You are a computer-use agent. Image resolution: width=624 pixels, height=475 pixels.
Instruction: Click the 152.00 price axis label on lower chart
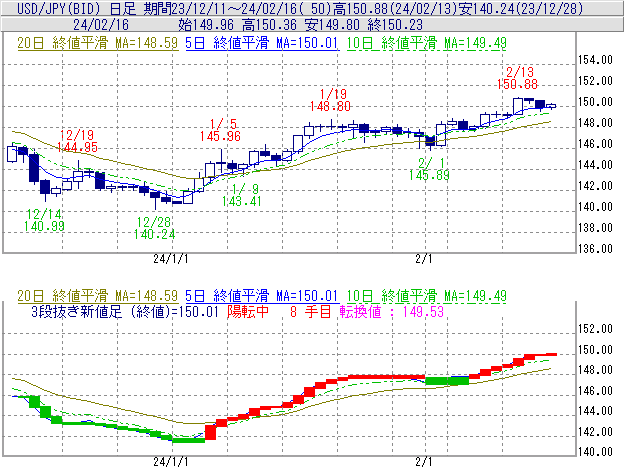[595, 329]
